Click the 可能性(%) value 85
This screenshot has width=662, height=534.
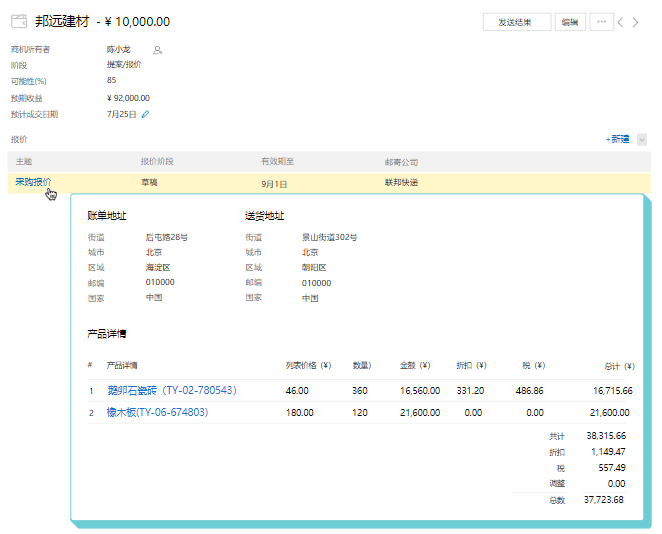pos(111,81)
